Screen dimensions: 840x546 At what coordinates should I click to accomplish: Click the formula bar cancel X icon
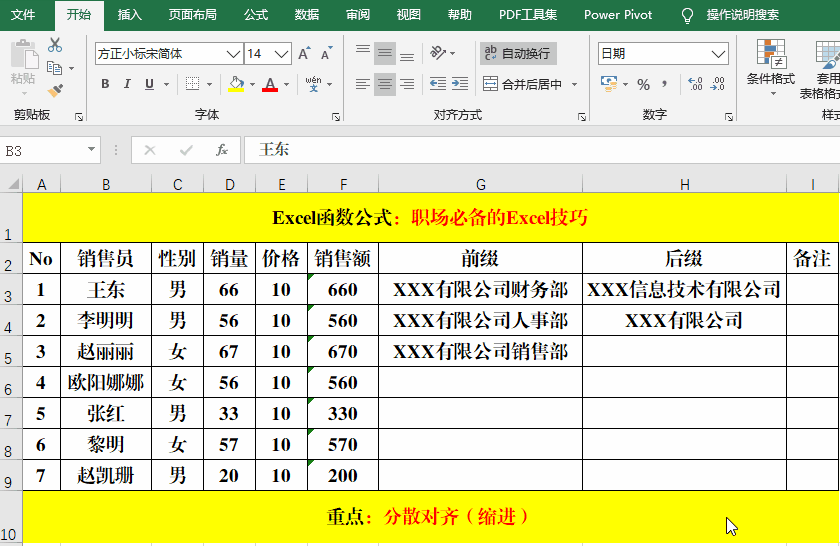pos(150,150)
